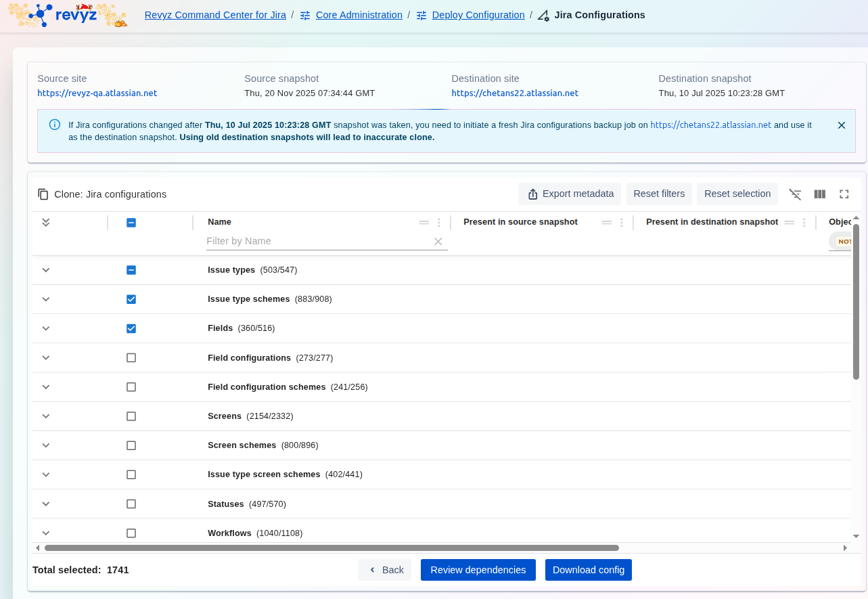Image resolution: width=868 pixels, height=599 pixels.
Task: Tick the Statuses row checkbox
Action: click(131, 504)
